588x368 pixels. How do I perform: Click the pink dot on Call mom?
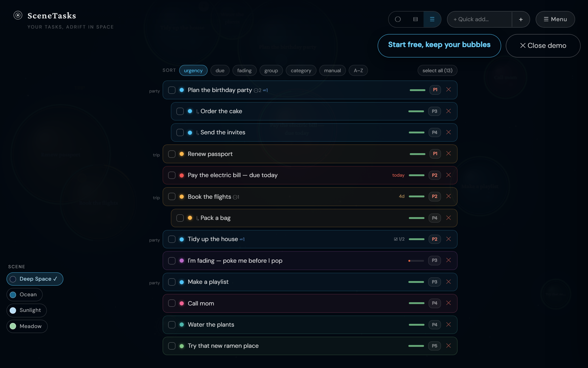(x=181, y=303)
